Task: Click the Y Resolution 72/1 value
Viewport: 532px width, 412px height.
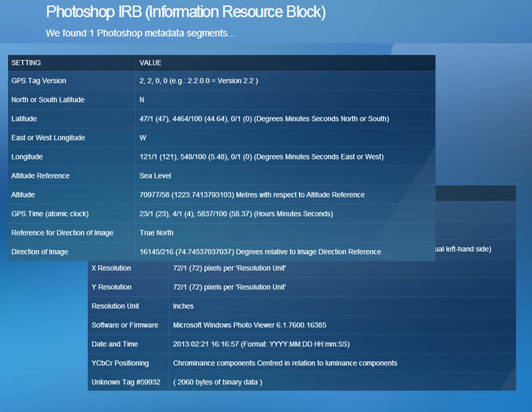Action: (x=229, y=287)
